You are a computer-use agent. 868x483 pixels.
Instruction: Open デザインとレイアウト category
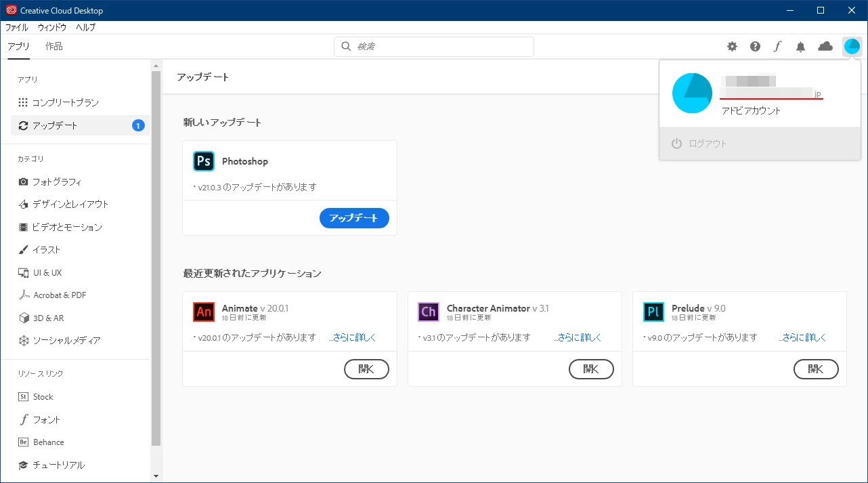[63, 204]
